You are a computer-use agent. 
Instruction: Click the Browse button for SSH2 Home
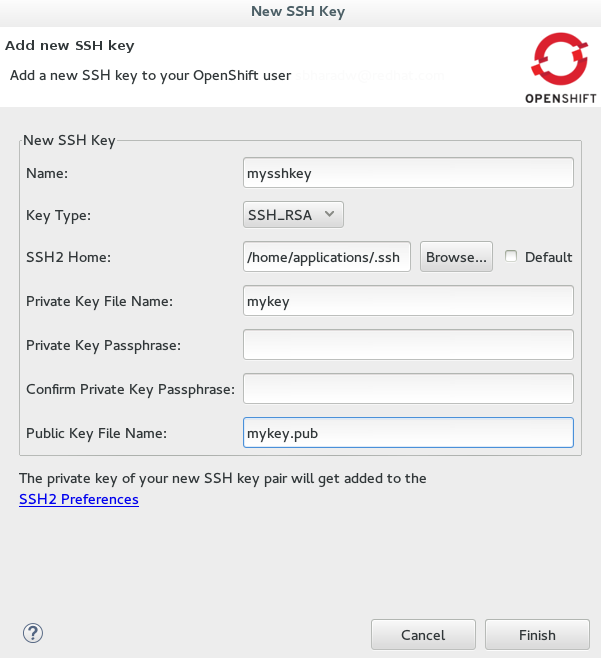[x=457, y=257]
